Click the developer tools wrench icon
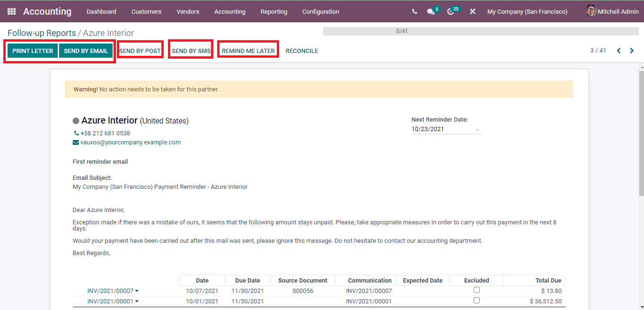644x310 pixels. click(x=472, y=11)
